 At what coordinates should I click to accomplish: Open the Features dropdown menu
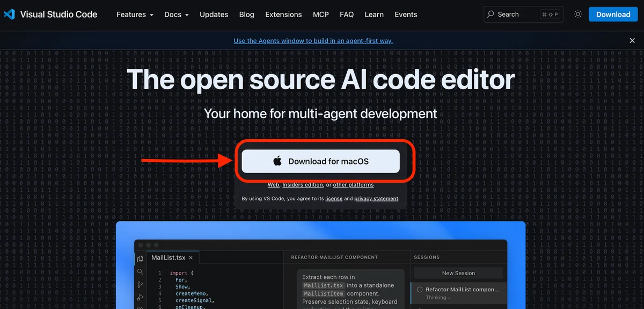pyautogui.click(x=135, y=15)
